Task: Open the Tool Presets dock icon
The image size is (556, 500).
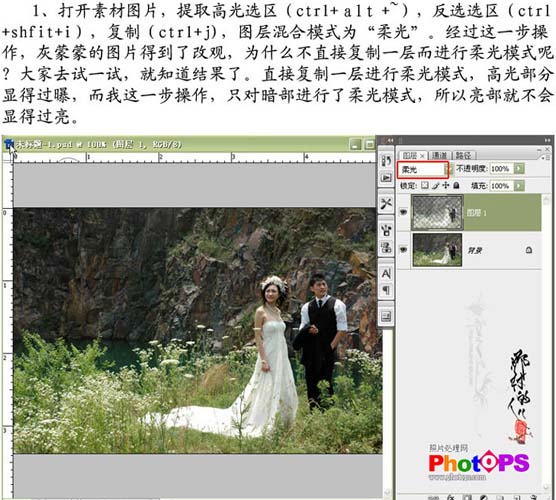Action: tap(386, 204)
